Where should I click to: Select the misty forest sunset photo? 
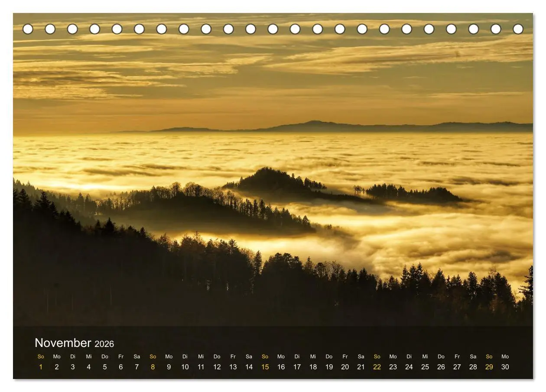pos(273,169)
